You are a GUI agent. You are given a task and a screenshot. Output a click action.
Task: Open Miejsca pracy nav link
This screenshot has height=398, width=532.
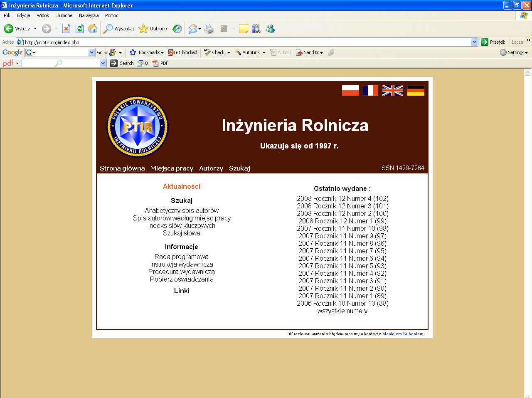172,168
